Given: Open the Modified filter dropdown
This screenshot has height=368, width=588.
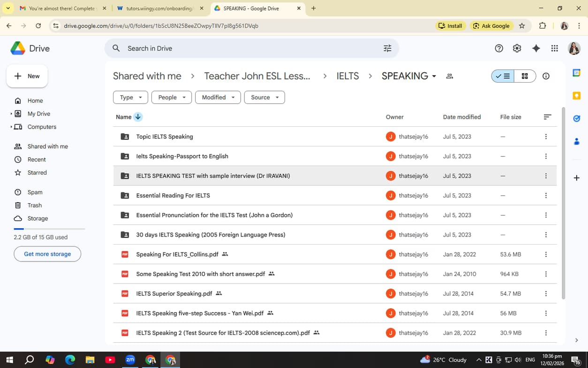Looking at the screenshot, I should coord(218,97).
